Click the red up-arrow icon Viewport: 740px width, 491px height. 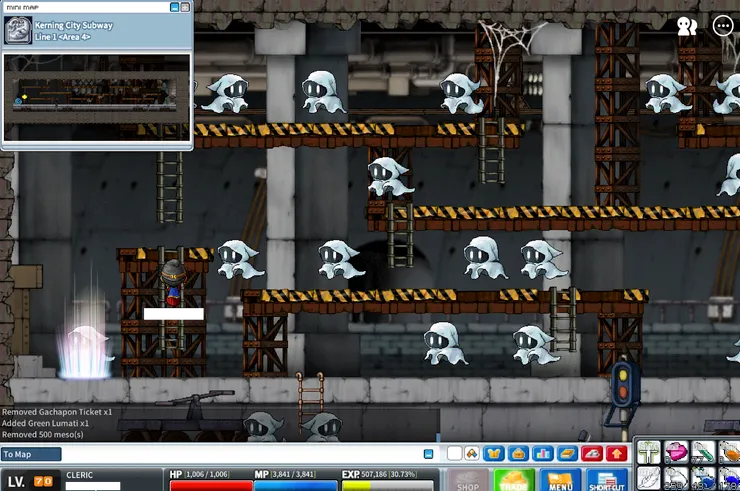pyautogui.click(x=616, y=454)
